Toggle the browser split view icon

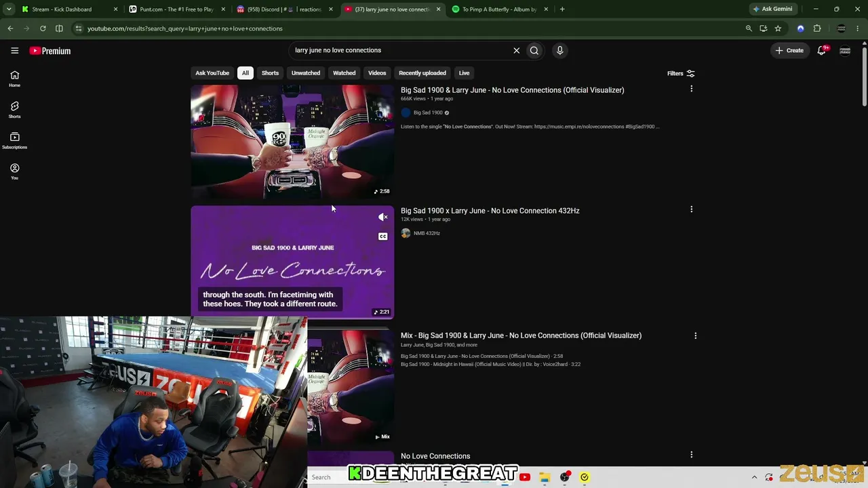click(x=59, y=28)
